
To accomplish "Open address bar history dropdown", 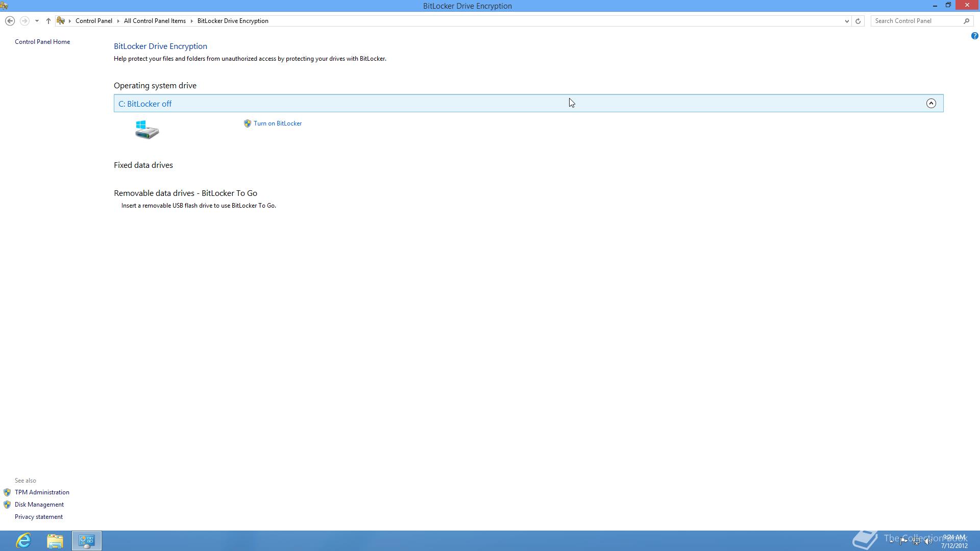I will (847, 21).
